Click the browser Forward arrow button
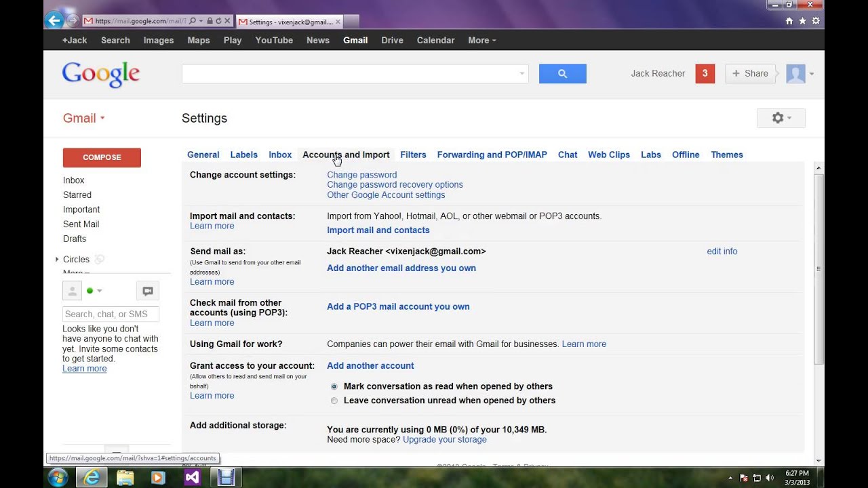This screenshot has height=488, width=868. point(72,21)
